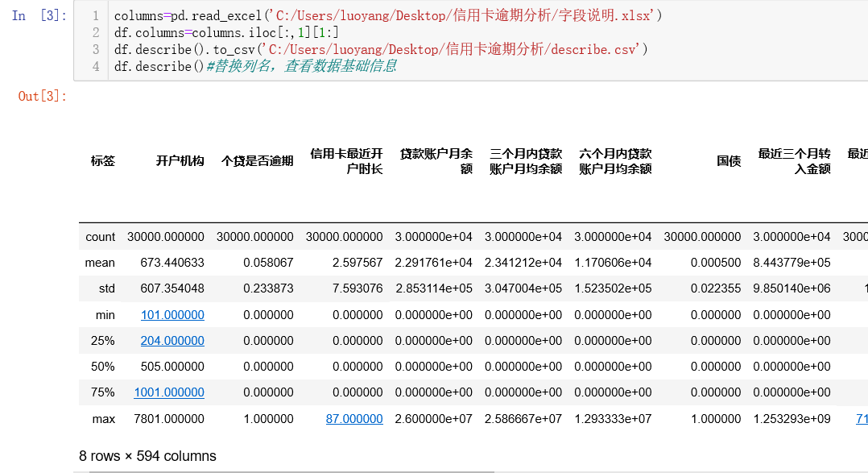Select the 标签 column header
This screenshot has height=473, width=868.
103,161
